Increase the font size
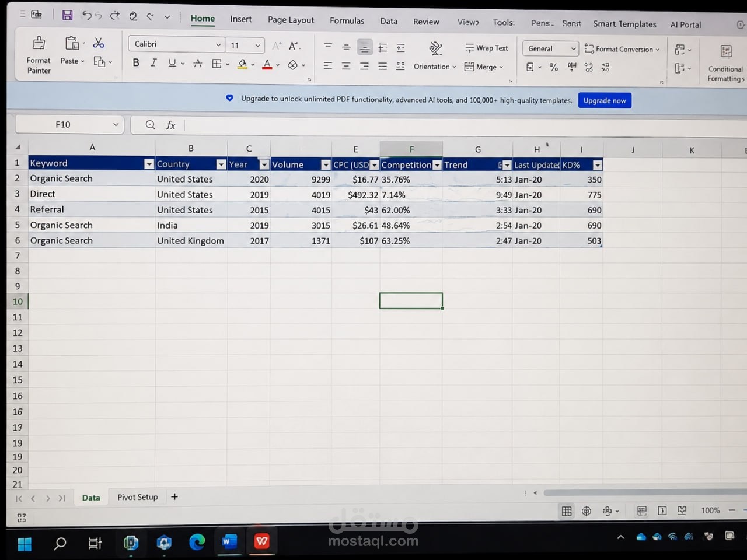The image size is (747, 560). pyautogui.click(x=277, y=45)
